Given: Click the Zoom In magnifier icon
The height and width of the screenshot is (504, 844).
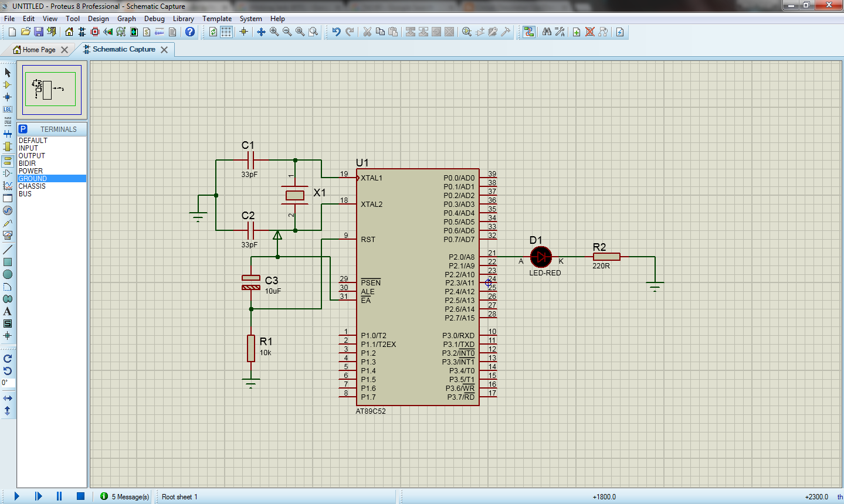Looking at the screenshot, I should (274, 32).
